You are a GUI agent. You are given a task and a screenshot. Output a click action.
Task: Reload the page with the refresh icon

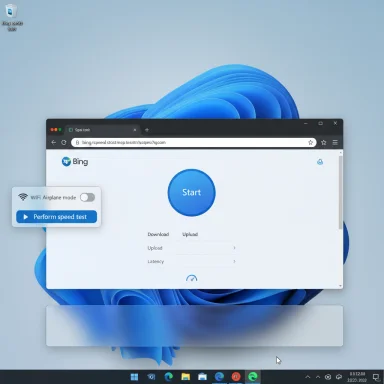(x=64, y=142)
